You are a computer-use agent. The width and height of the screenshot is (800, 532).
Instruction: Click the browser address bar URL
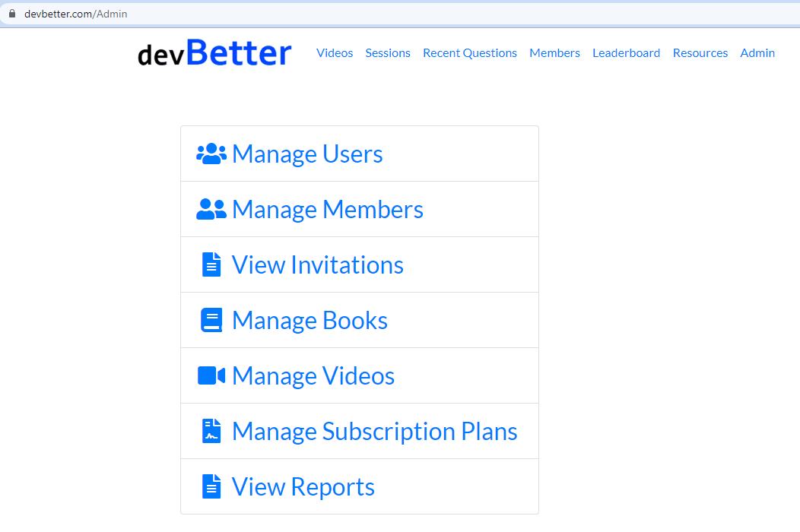click(75, 13)
